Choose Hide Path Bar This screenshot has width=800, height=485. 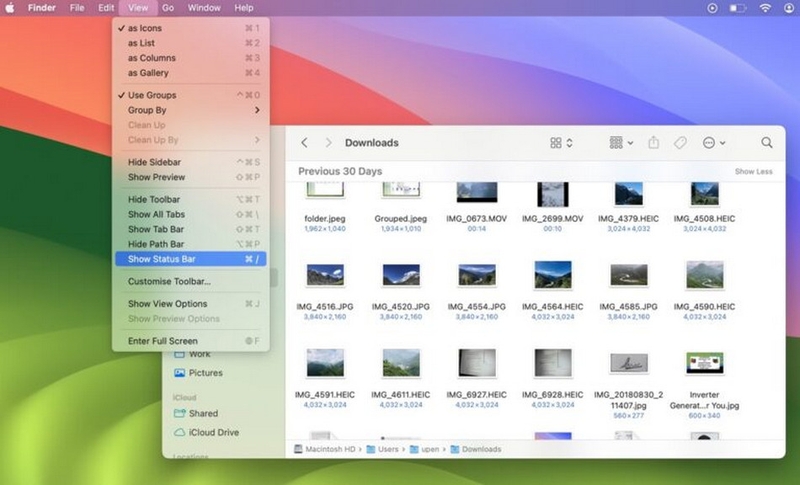[x=191, y=244]
